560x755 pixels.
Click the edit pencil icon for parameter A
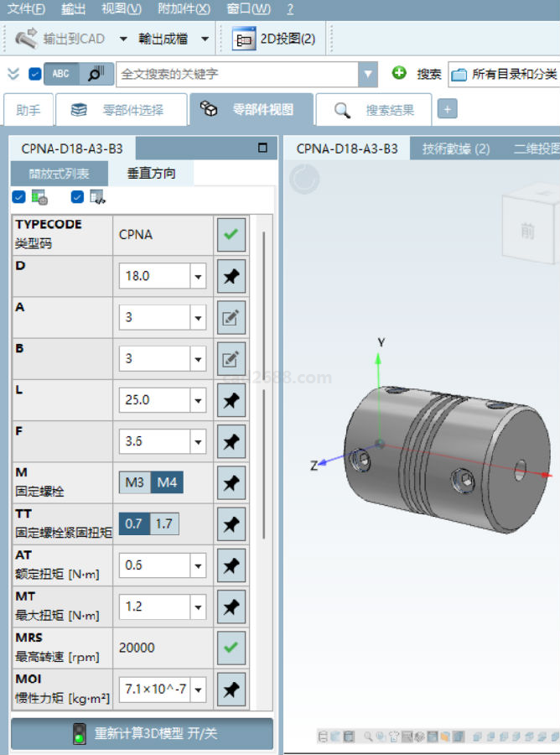(231, 317)
